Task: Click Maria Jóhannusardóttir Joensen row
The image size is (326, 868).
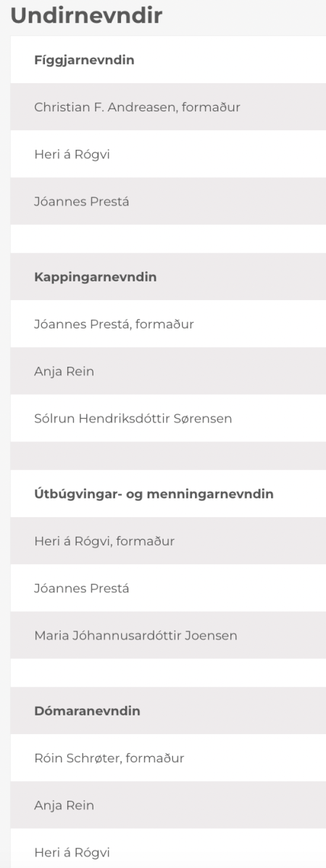Action: click(x=168, y=635)
